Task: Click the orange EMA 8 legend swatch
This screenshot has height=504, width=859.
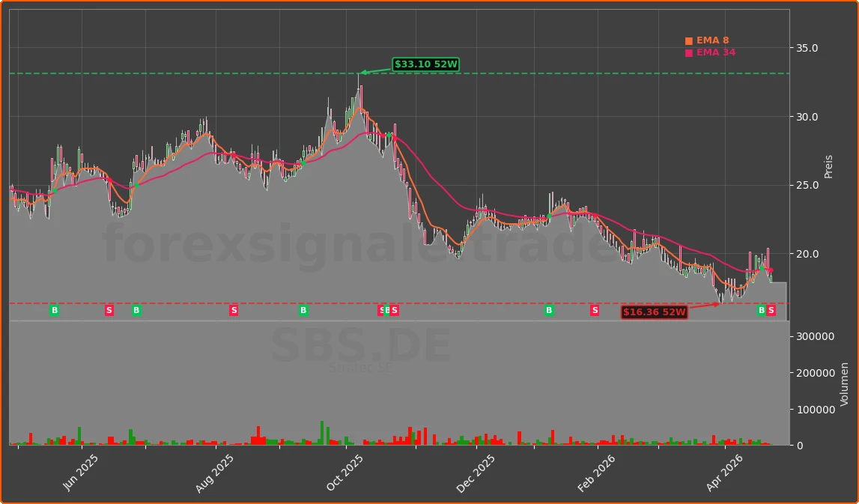Action: click(689, 41)
